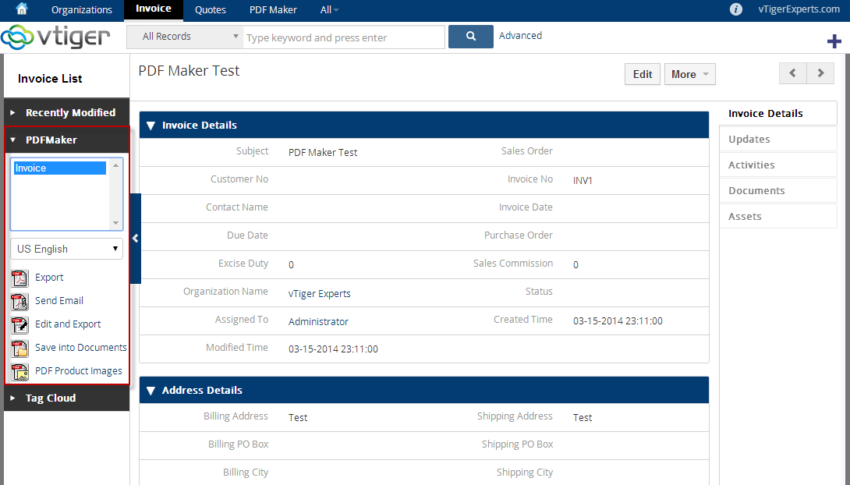
Task: Open Organizations menu item
Action: (x=81, y=10)
